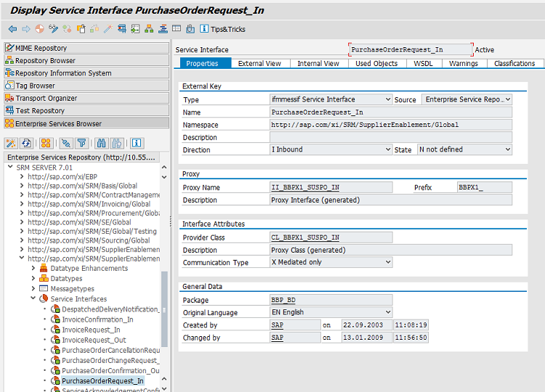Image resolution: width=545 pixels, height=392 pixels.
Task: Click the Full Screen on/off icon
Action: click(177, 29)
